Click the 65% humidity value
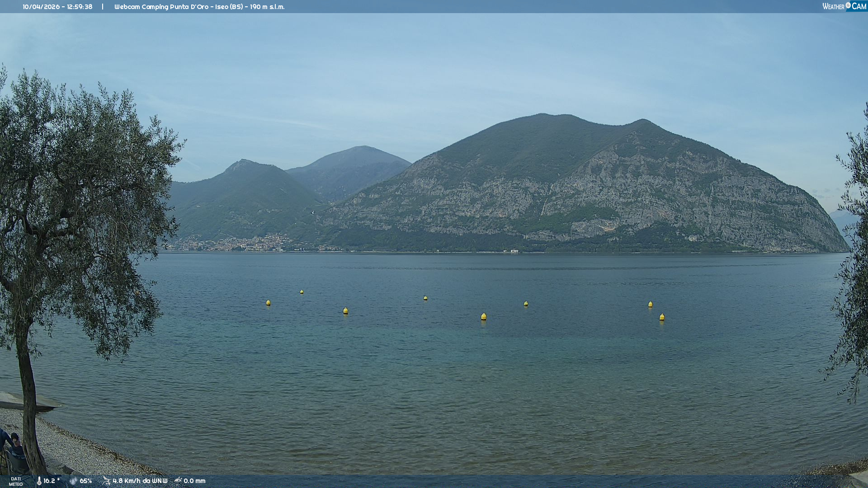 [86, 481]
